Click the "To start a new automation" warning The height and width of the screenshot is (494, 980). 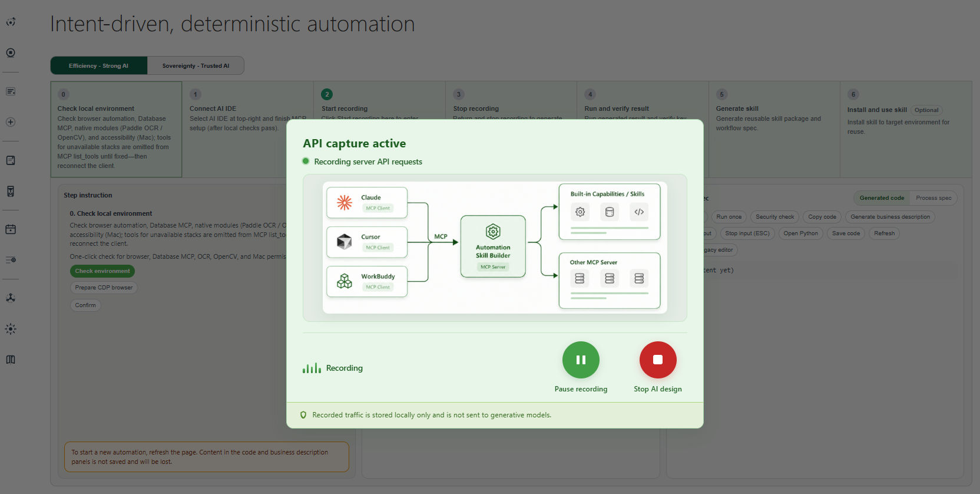tap(207, 457)
